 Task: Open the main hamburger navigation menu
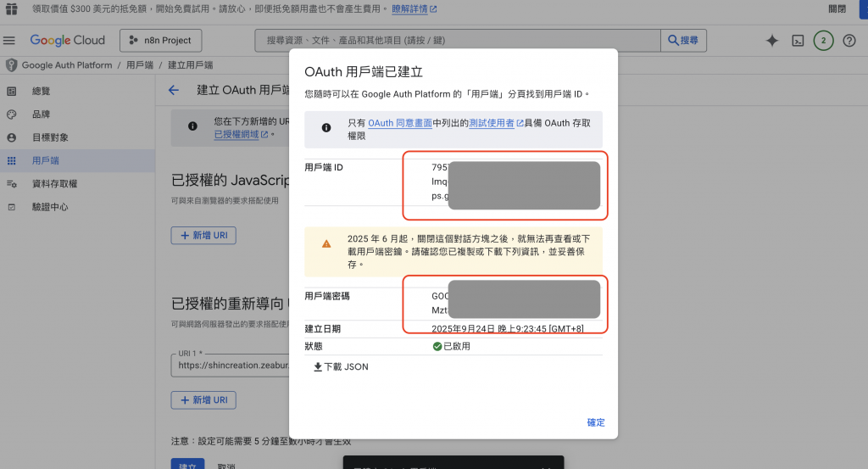point(8,41)
